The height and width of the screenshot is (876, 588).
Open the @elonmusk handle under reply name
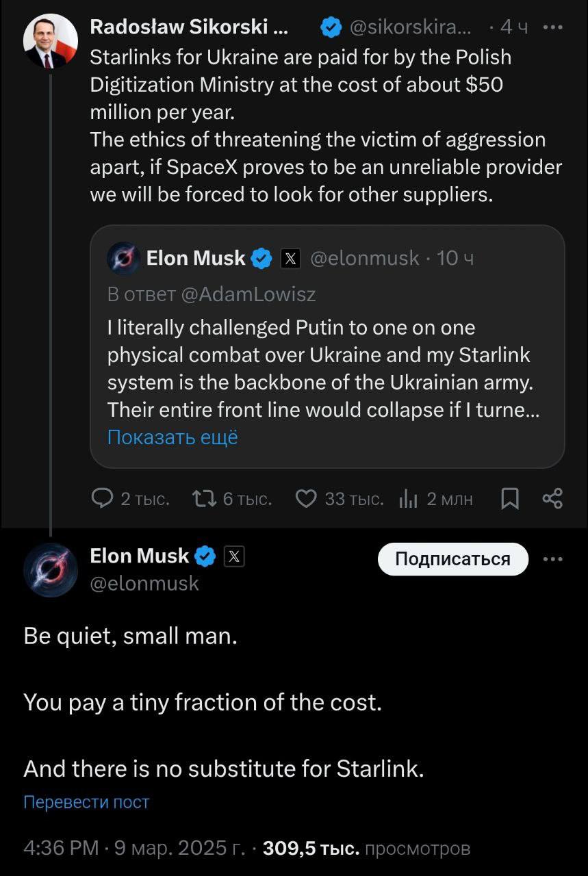[x=144, y=583]
